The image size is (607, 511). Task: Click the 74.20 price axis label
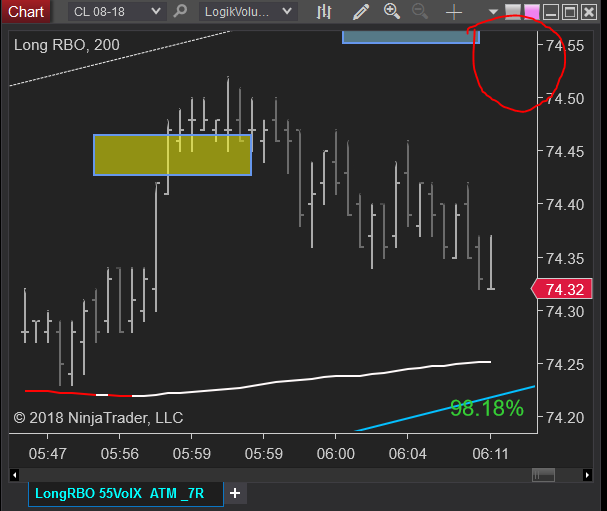coord(565,418)
